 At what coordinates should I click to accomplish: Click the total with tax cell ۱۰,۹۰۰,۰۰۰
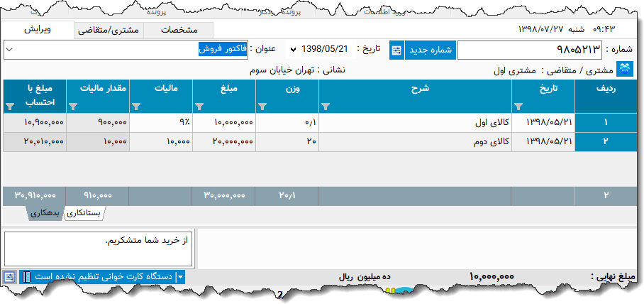pyautogui.click(x=35, y=122)
